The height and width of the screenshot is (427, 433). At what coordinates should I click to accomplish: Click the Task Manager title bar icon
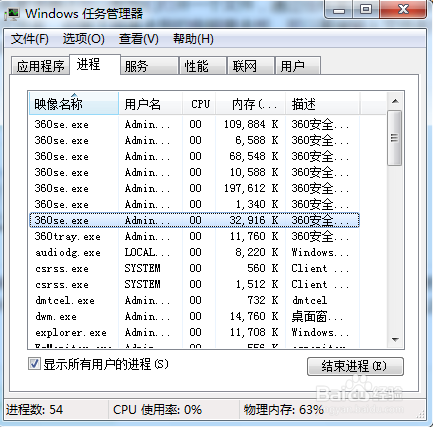click(13, 14)
